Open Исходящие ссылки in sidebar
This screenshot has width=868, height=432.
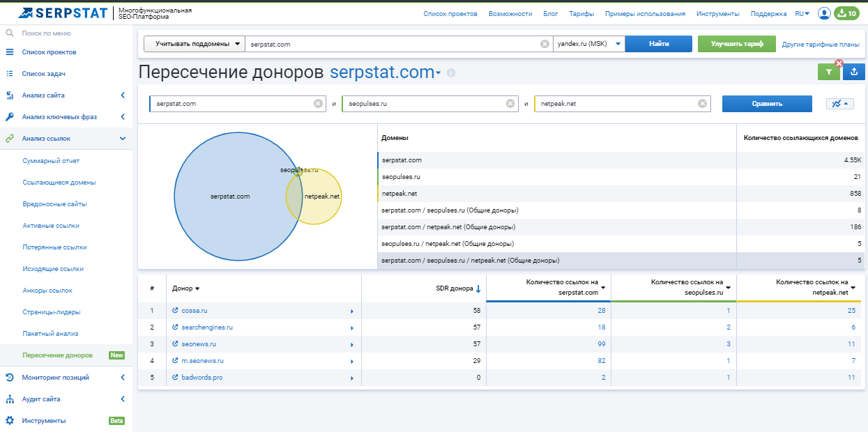[x=53, y=269]
